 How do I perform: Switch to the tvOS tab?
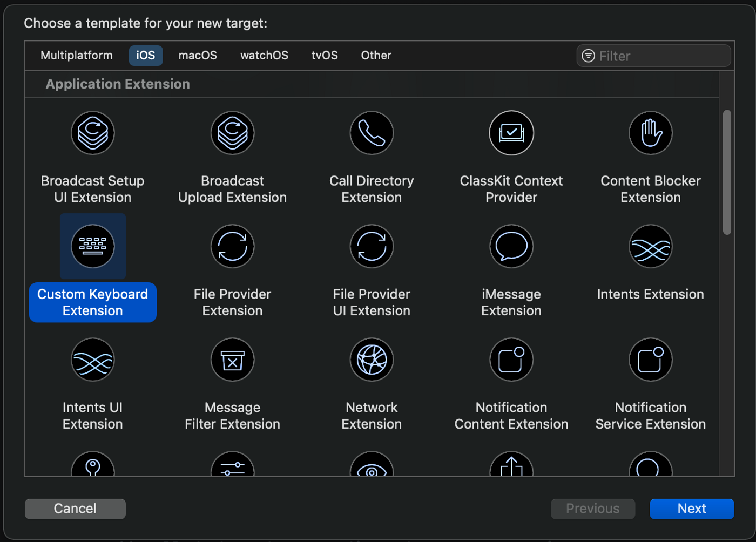pyautogui.click(x=325, y=56)
